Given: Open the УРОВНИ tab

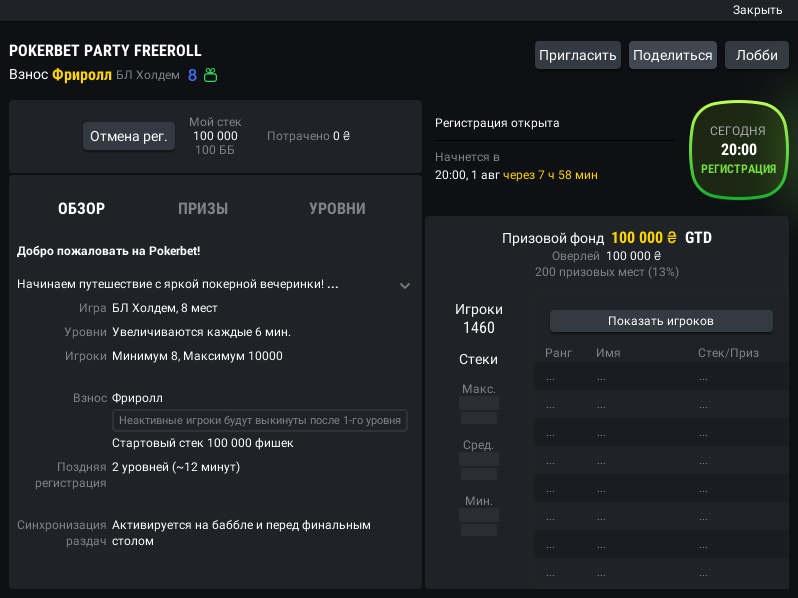Looking at the screenshot, I should click(x=337, y=209).
